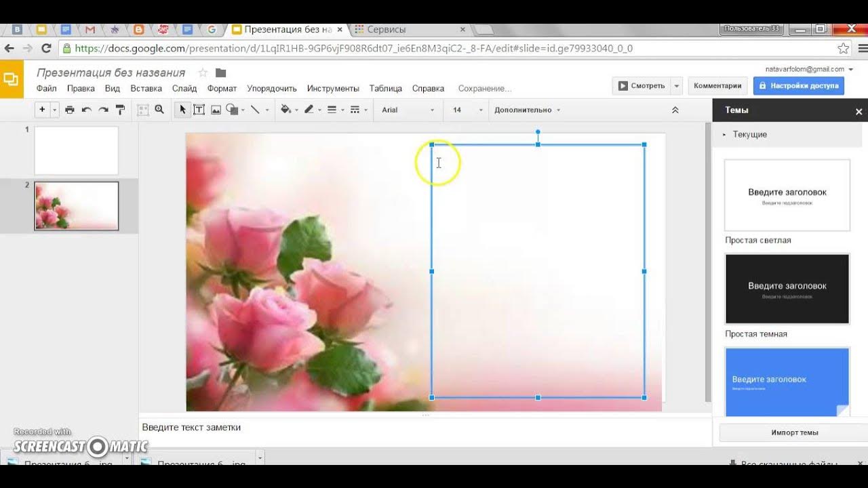Click the insert image icon
The width and height of the screenshot is (868, 488).
point(216,110)
